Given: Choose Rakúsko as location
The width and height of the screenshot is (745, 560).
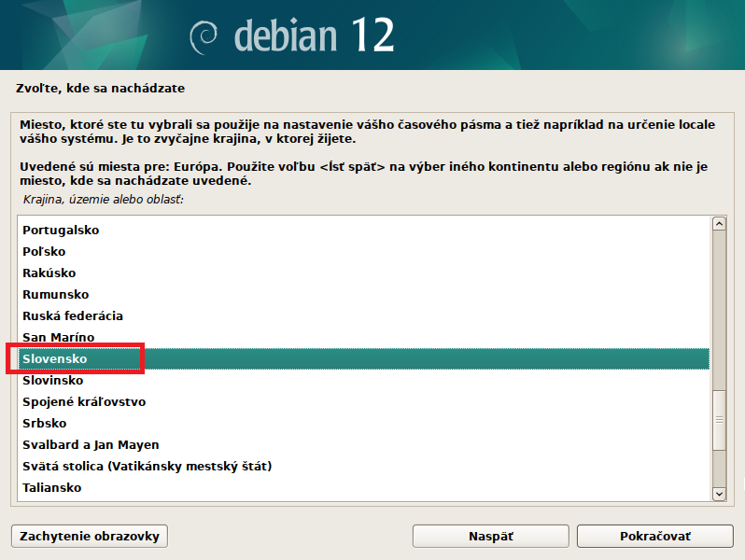Looking at the screenshot, I should (x=49, y=273).
